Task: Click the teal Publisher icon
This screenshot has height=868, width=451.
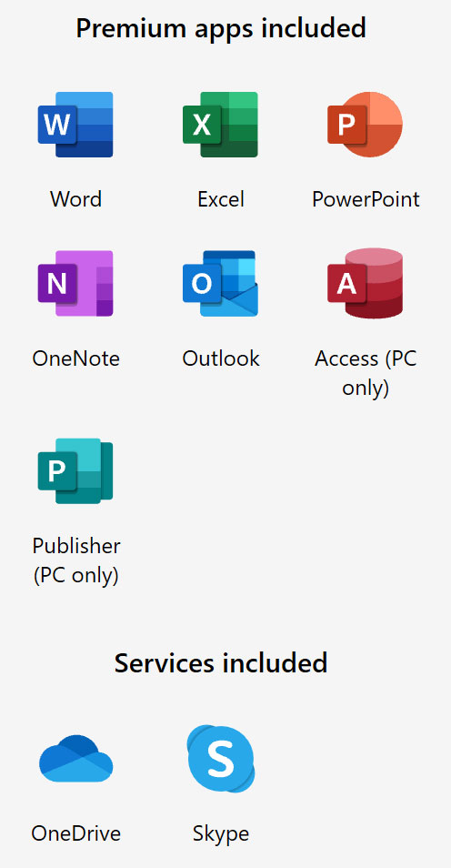Action: [75, 471]
